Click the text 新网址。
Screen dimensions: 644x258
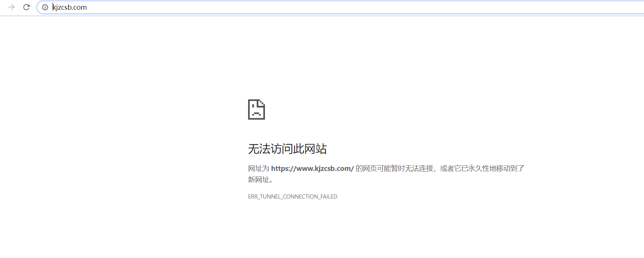point(260,180)
